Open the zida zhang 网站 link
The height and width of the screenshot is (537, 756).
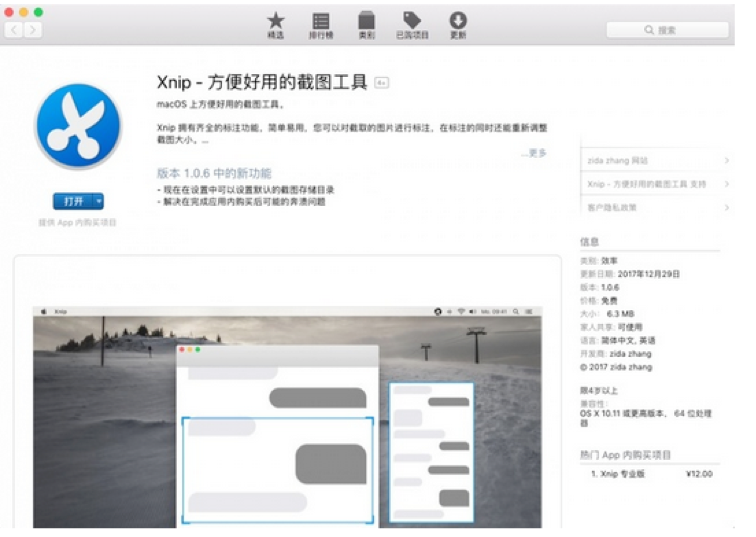coord(618,161)
